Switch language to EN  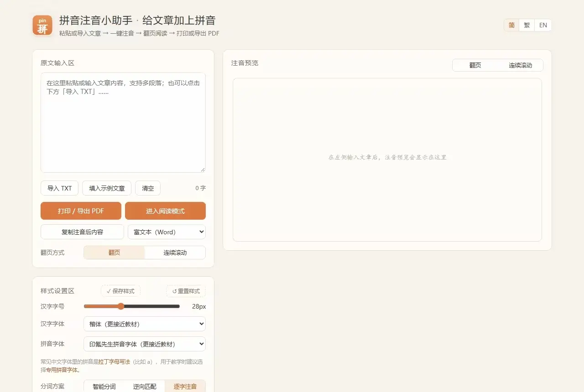pyautogui.click(x=543, y=25)
